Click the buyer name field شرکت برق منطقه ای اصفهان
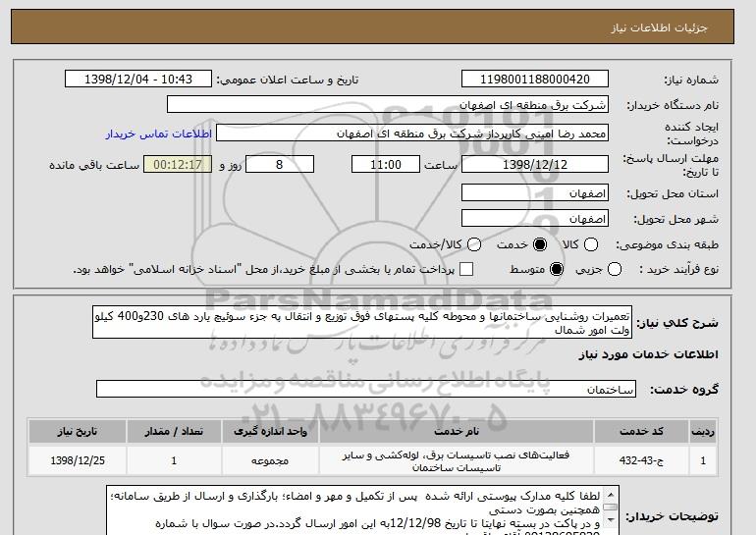This screenshot has height=535, width=756. [388, 105]
